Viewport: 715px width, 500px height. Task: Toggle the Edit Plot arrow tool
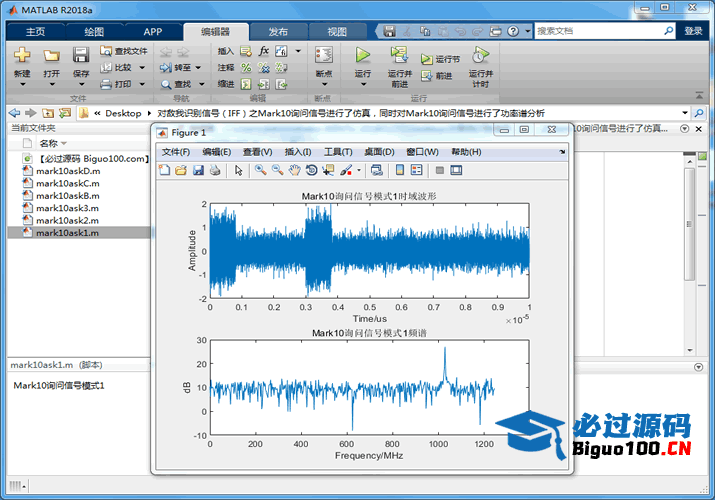click(x=239, y=170)
